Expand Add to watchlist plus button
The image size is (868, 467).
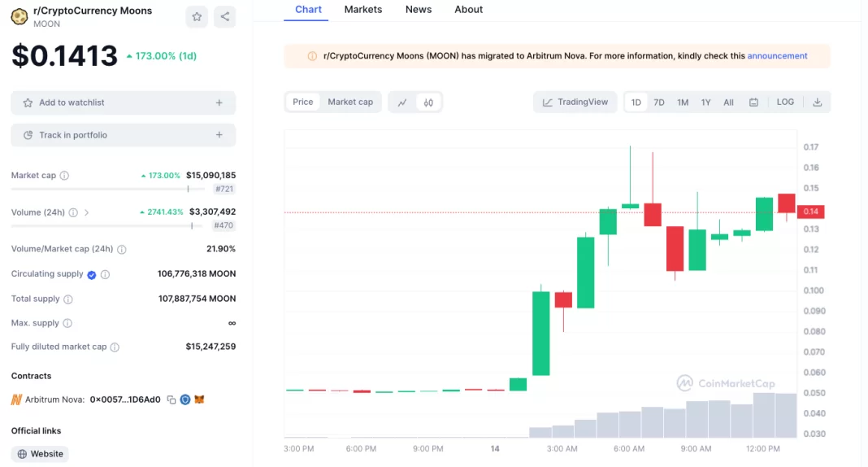pyautogui.click(x=219, y=103)
